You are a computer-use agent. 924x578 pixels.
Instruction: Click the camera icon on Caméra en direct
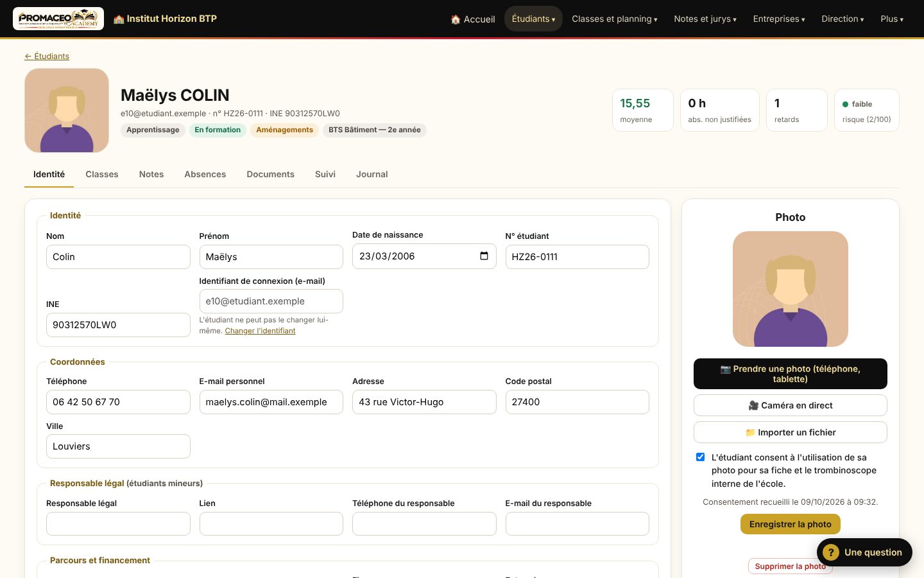click(753, 406)
